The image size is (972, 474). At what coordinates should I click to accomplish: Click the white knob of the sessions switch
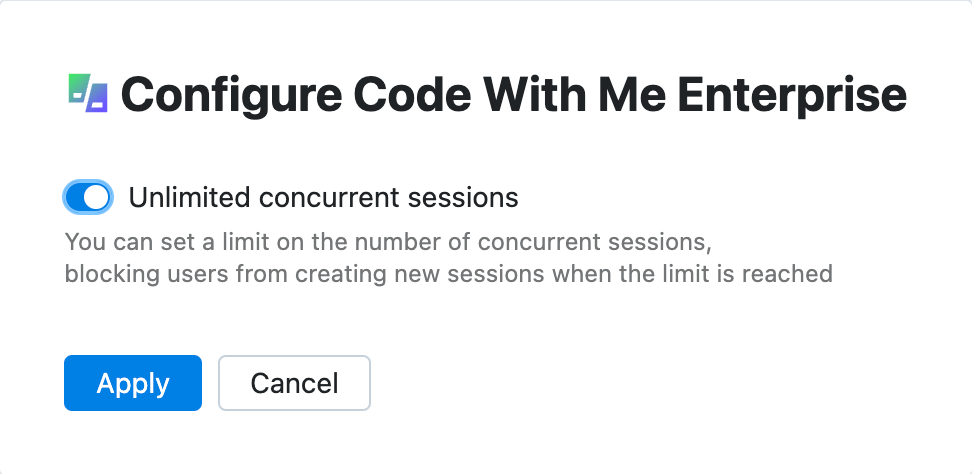pyautogui.click(x=96, y=198)
